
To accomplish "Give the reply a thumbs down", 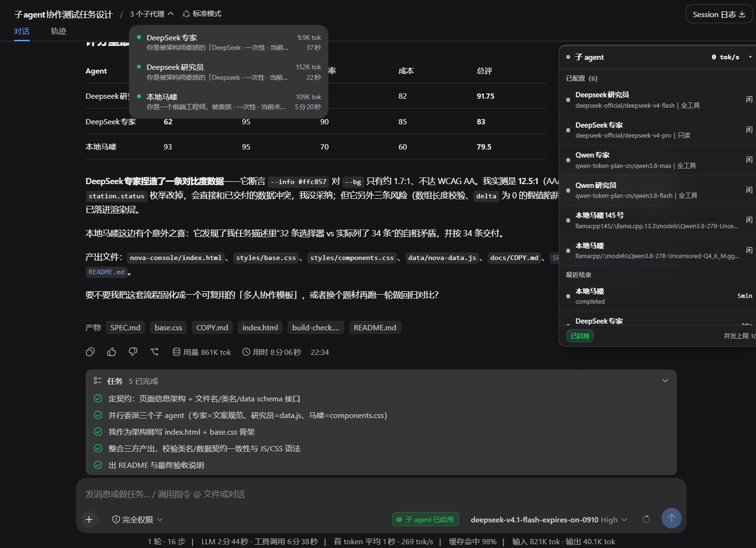I will pyautogui.click(x=133, y=352).
